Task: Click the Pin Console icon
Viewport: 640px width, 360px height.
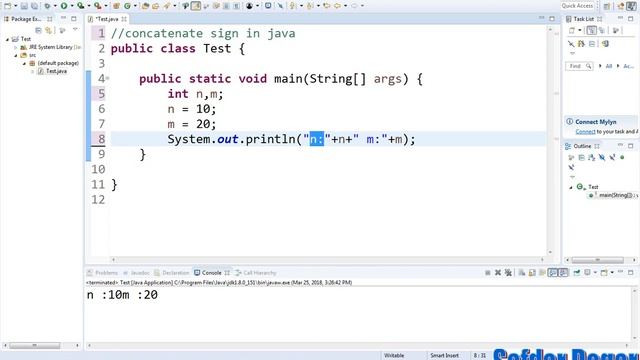Action: pyautogui.click(x=577, y=273)
